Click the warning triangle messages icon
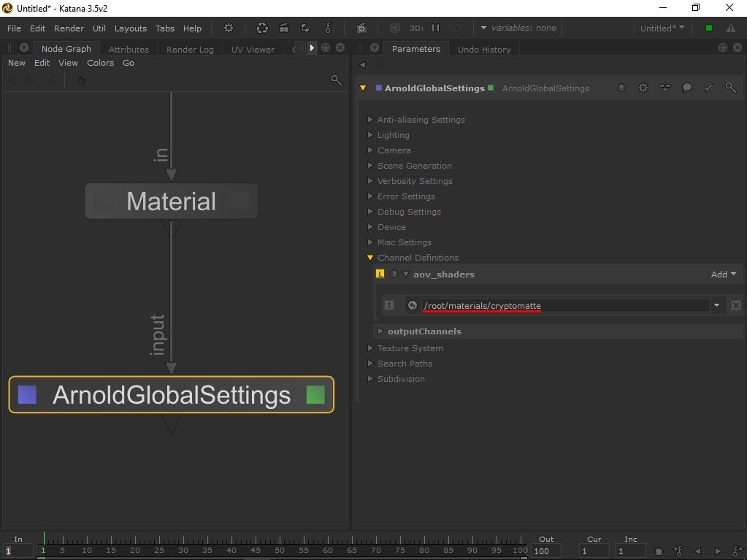Screen dimensions: 747x560 731,28
